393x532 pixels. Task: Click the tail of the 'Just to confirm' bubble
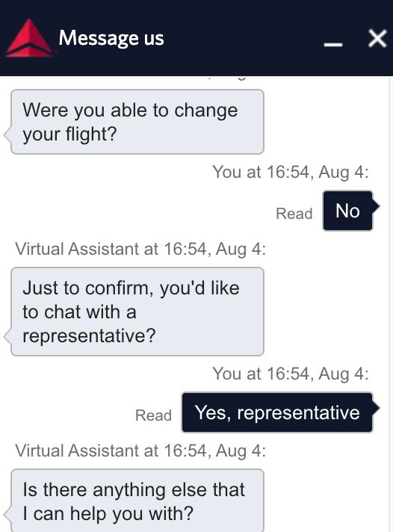[7, 336]
